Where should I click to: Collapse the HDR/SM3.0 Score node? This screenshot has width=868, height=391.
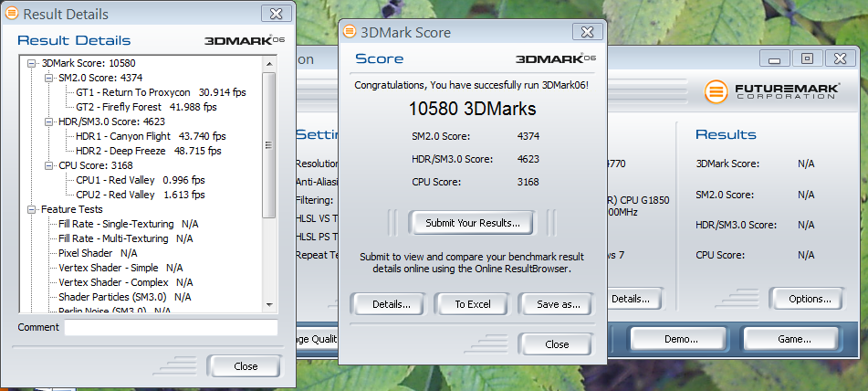(49, 122)
